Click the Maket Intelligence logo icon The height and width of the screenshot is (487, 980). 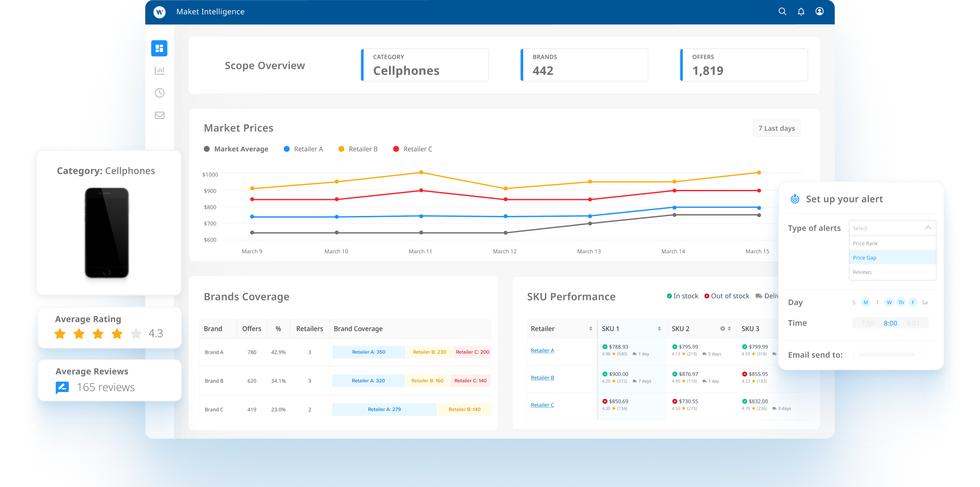coord(159,12)
